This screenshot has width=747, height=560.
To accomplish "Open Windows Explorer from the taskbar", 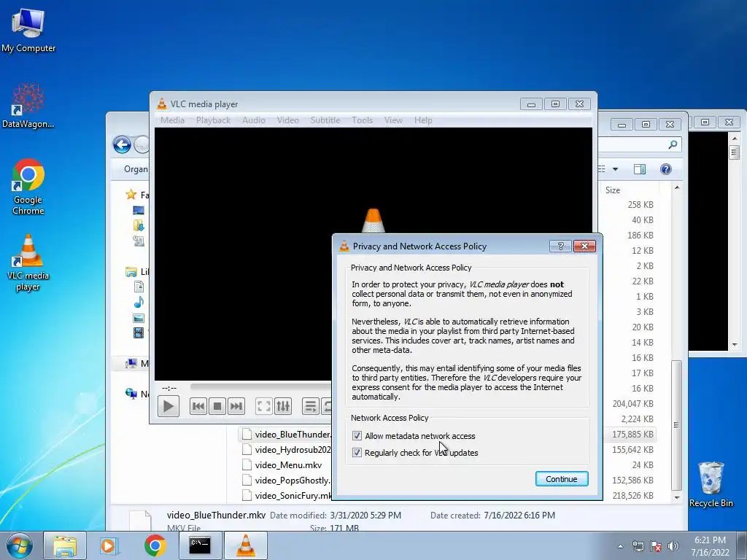I will coord(65,545).
